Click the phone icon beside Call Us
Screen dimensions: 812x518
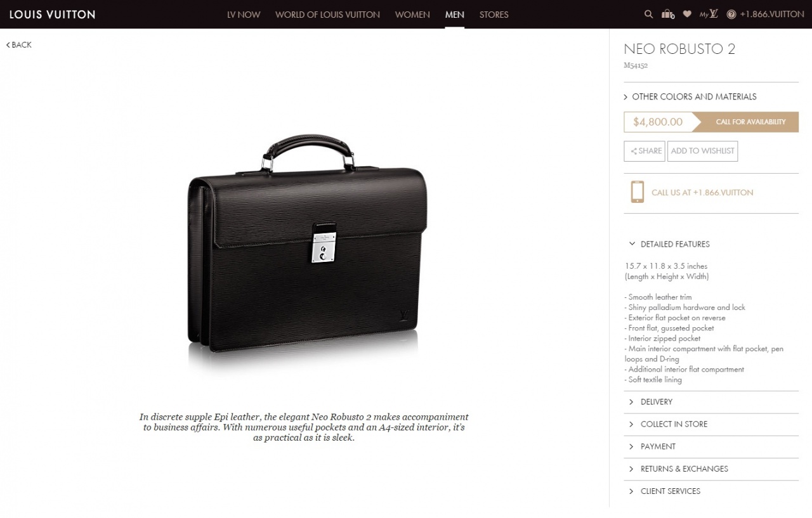(638, 191)
